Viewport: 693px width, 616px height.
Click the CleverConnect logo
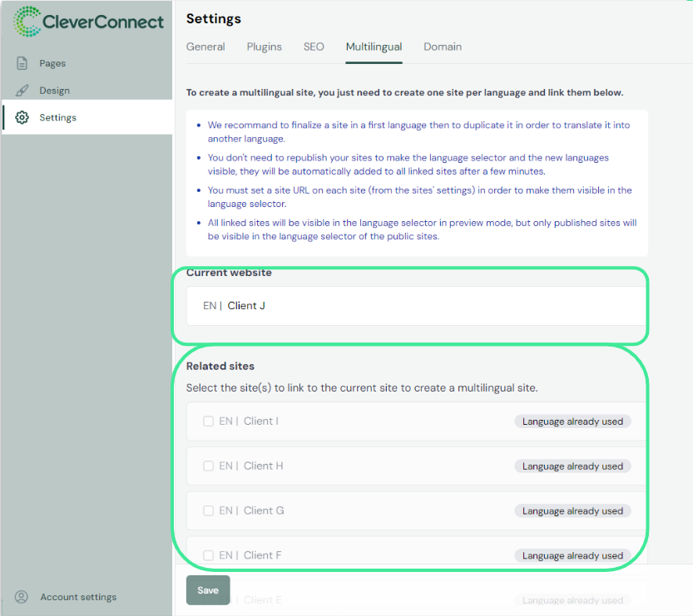click(87, 22)
